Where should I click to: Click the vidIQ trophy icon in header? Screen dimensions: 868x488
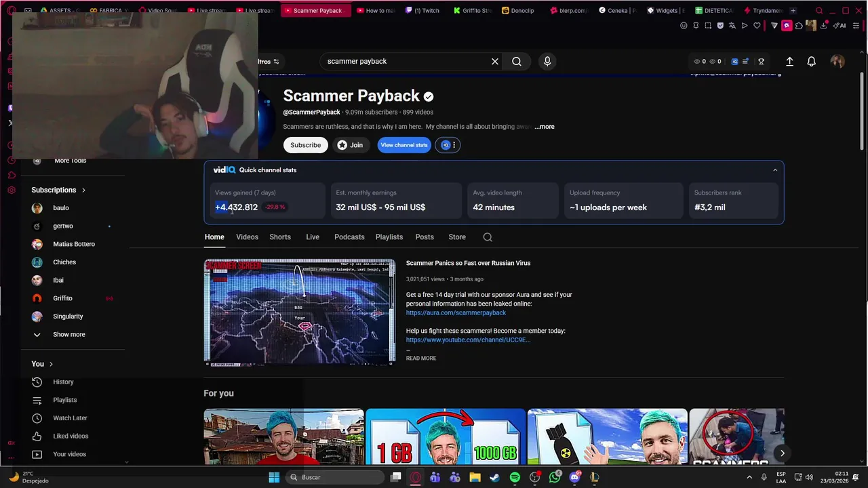coord(761,61)
